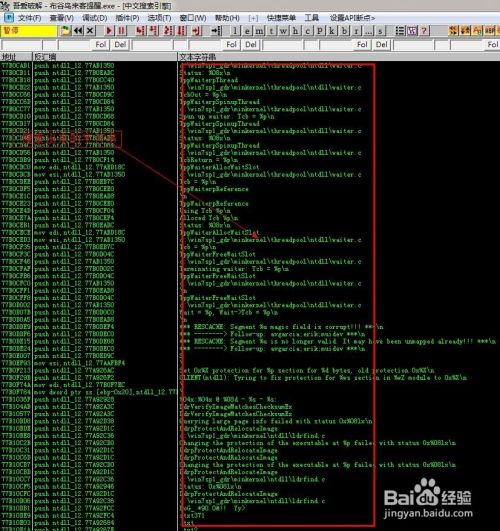The image size is (500, 531).
Task: Open the 工具 menu
Action: 311,18
